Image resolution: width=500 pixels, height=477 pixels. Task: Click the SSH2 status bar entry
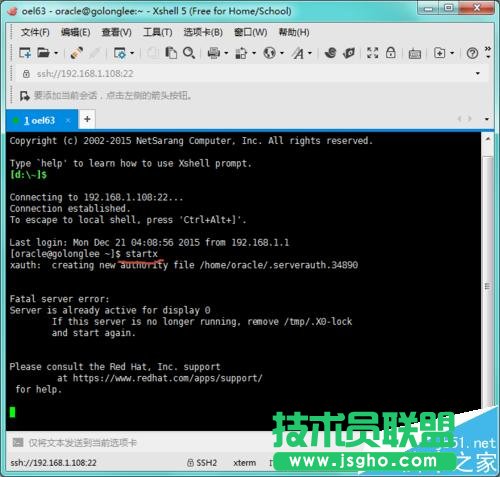point(202,463)
